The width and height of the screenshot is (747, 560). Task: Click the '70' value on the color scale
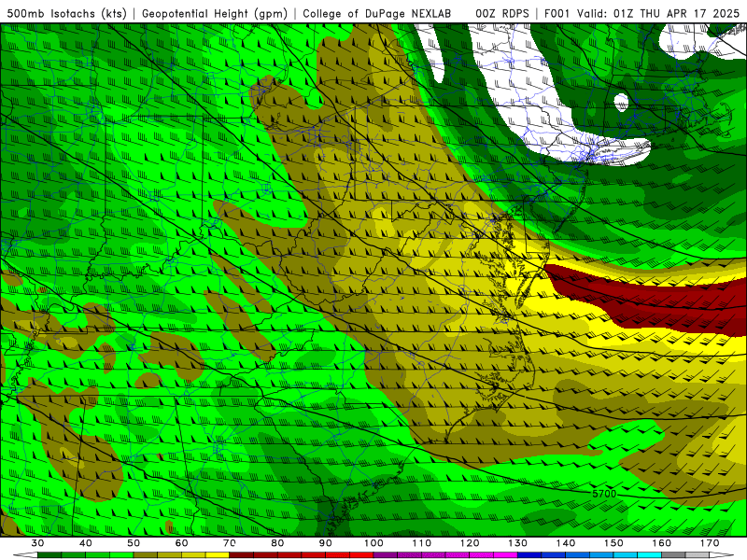pyautogui.click(x=230, y=543)
